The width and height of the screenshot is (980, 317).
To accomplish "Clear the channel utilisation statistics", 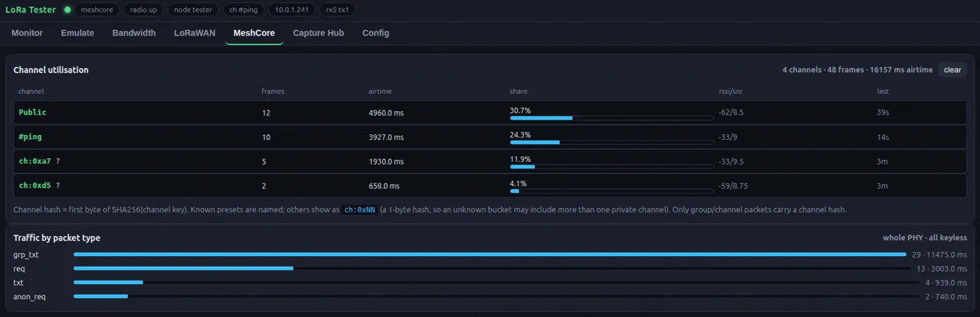I will click(x=953, y=70).
